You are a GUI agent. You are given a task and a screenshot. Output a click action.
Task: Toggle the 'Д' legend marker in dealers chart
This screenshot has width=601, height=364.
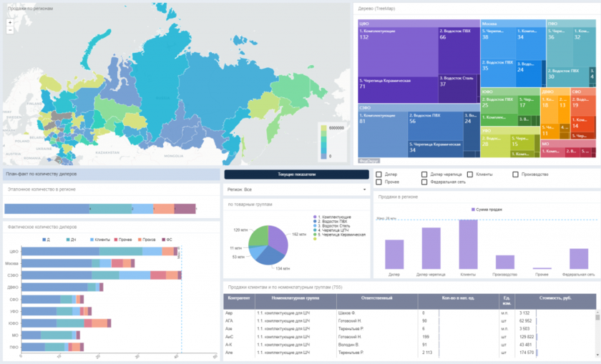44,239
